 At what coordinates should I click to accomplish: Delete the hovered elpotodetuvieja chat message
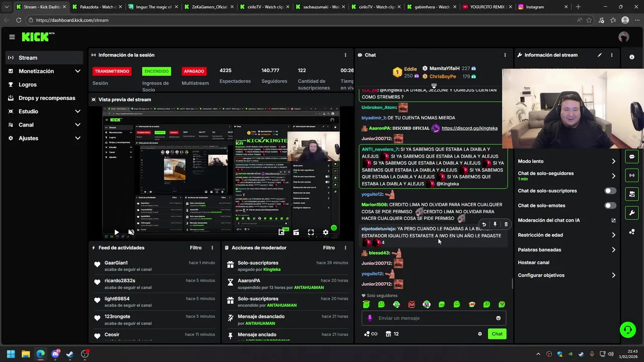coord(506,224)
